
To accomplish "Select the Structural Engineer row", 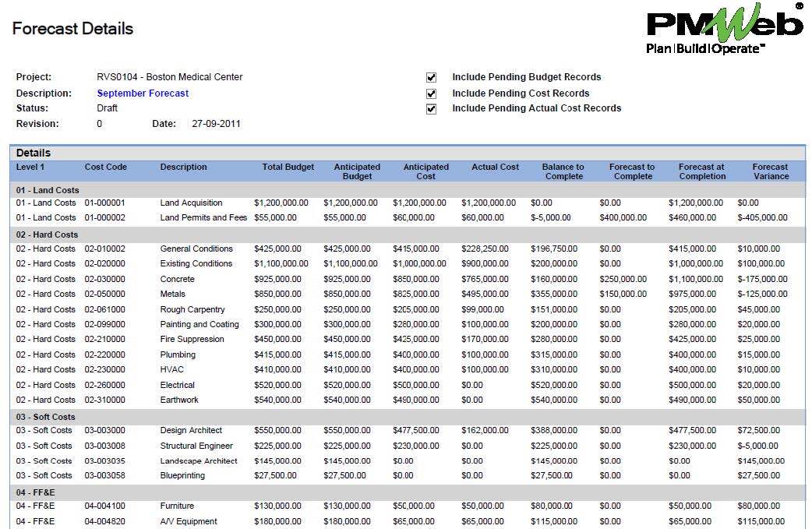I will (196, 446).
